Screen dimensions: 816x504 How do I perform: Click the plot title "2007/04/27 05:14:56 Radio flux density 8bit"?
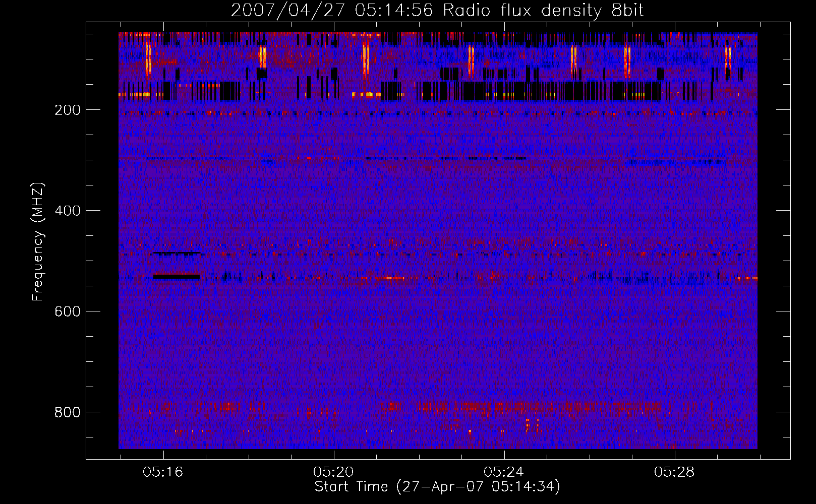(x=437, y=11)
